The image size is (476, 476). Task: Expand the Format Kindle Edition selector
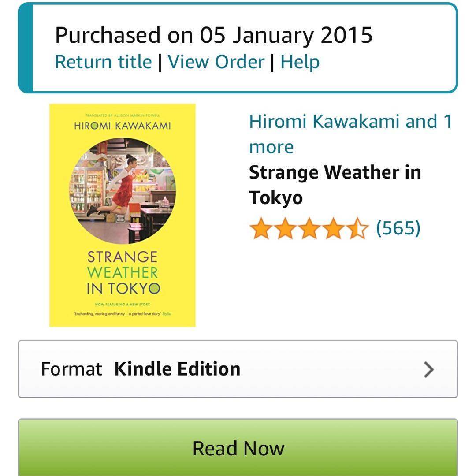[238, 369]
